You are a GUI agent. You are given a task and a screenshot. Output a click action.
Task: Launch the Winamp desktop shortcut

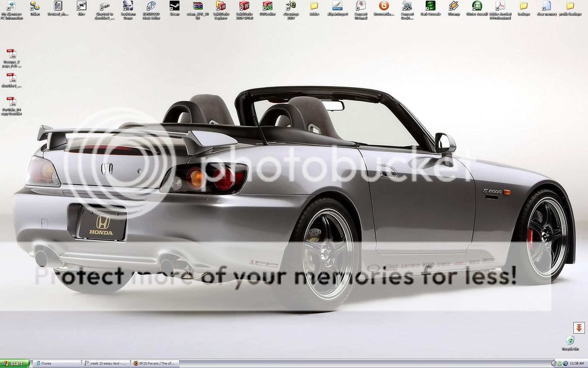click(454, 9)
